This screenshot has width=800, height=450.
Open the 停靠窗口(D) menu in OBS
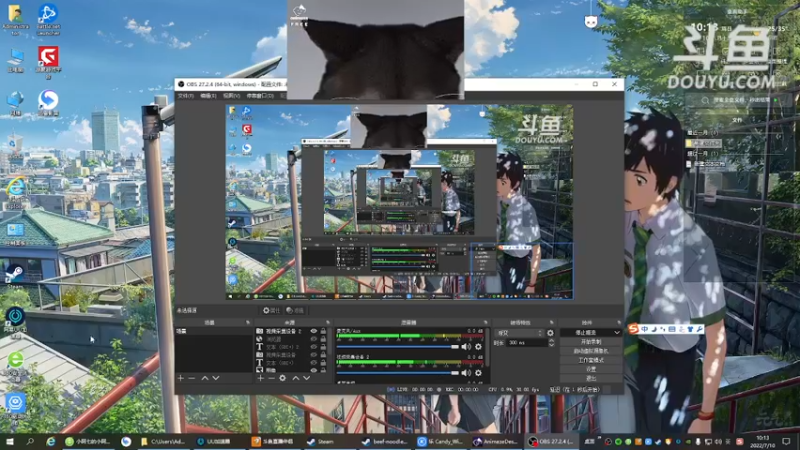pos(260,96)
